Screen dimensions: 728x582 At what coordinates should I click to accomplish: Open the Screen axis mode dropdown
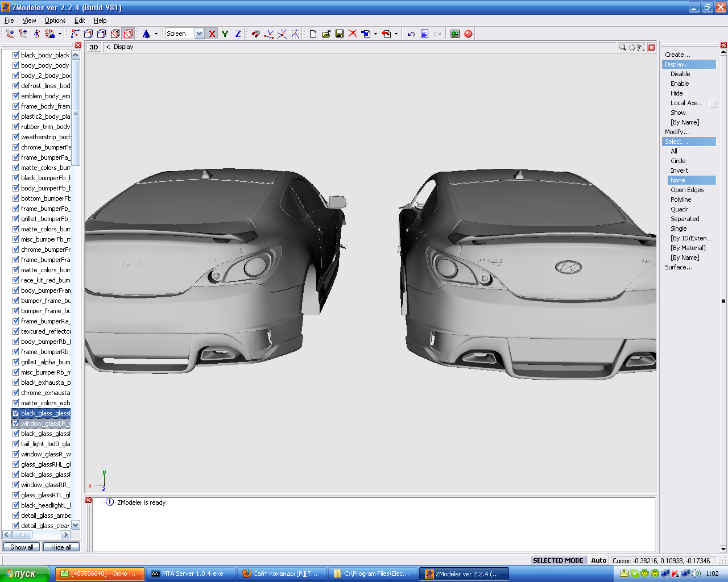coord(199,34)
